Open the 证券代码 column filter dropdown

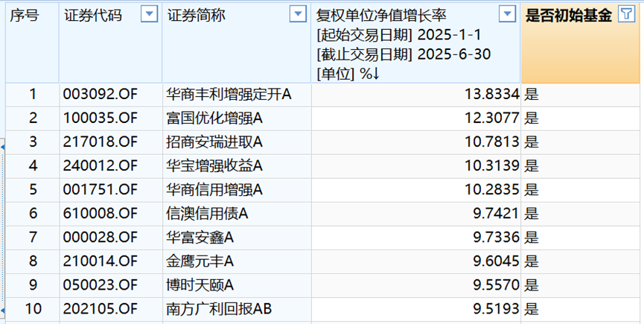pos(149,15)
